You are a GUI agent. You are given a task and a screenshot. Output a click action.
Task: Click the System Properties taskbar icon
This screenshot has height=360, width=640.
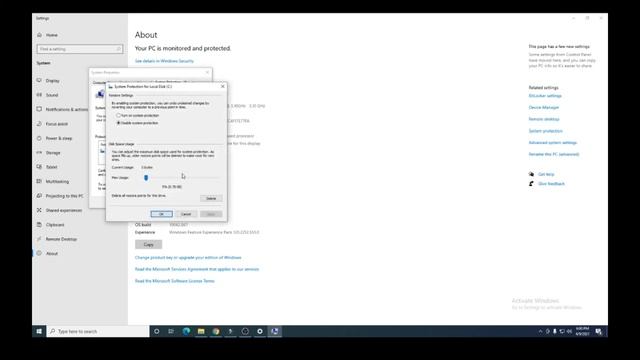[275, 331]
